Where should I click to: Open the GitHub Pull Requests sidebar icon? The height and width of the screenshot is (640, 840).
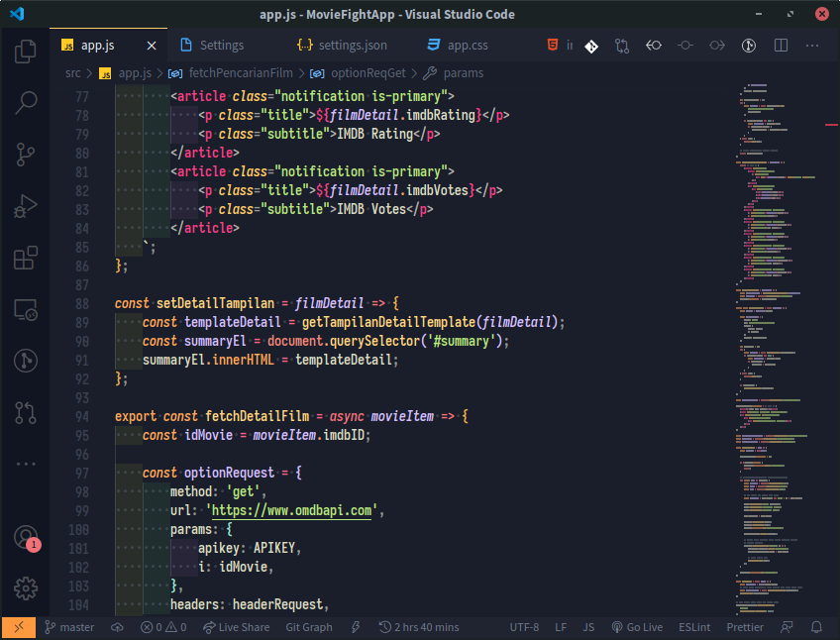click(25, 411)
